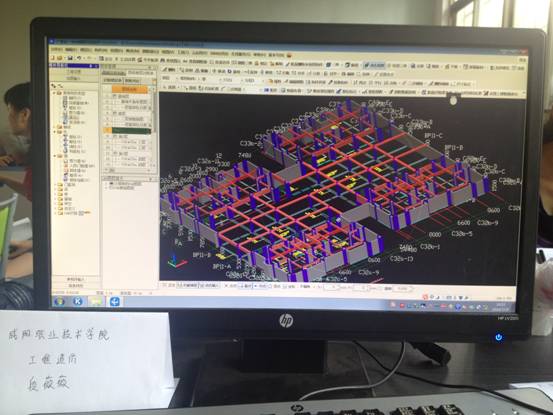
Task: Open the blue arrow app in Windows taskbar
Action: coord(115,301)
